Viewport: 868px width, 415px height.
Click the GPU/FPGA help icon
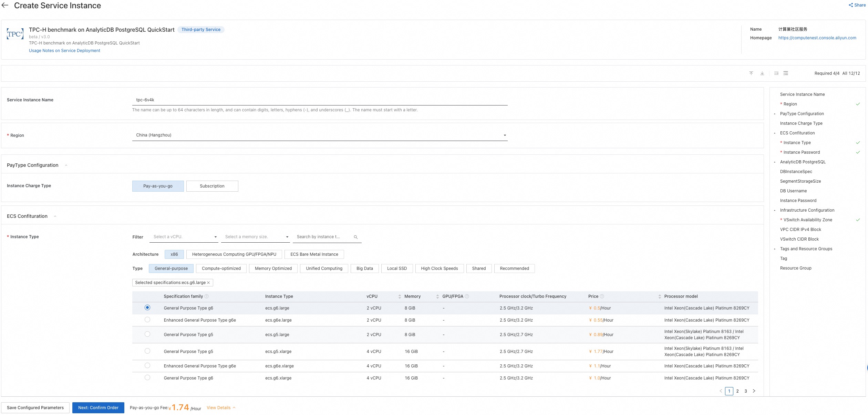pos(467,296)
